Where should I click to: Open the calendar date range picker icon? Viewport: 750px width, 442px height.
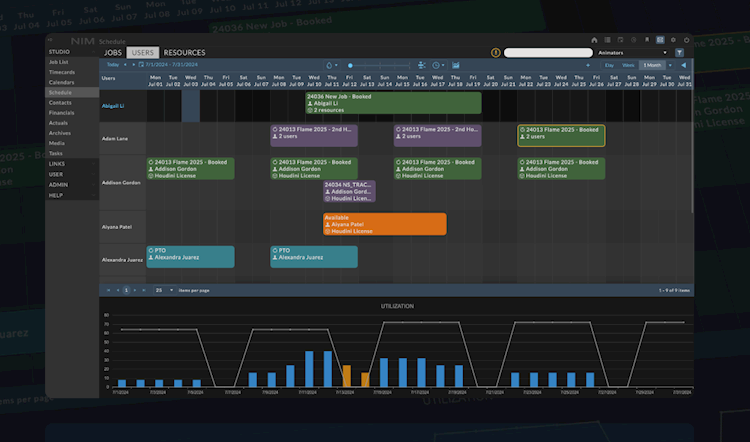[141, 65]
